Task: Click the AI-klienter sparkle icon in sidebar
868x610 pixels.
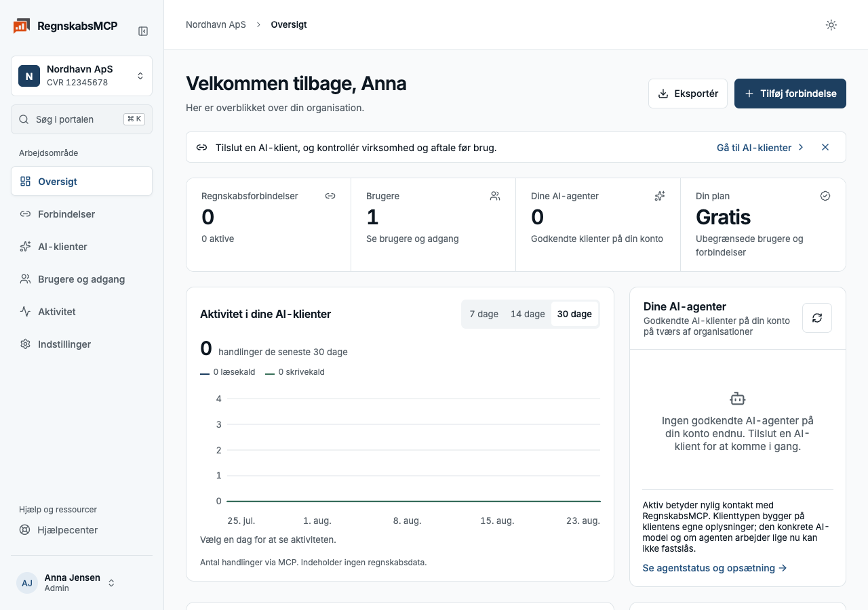Action: pyautogui.click(x=25, y=247)
